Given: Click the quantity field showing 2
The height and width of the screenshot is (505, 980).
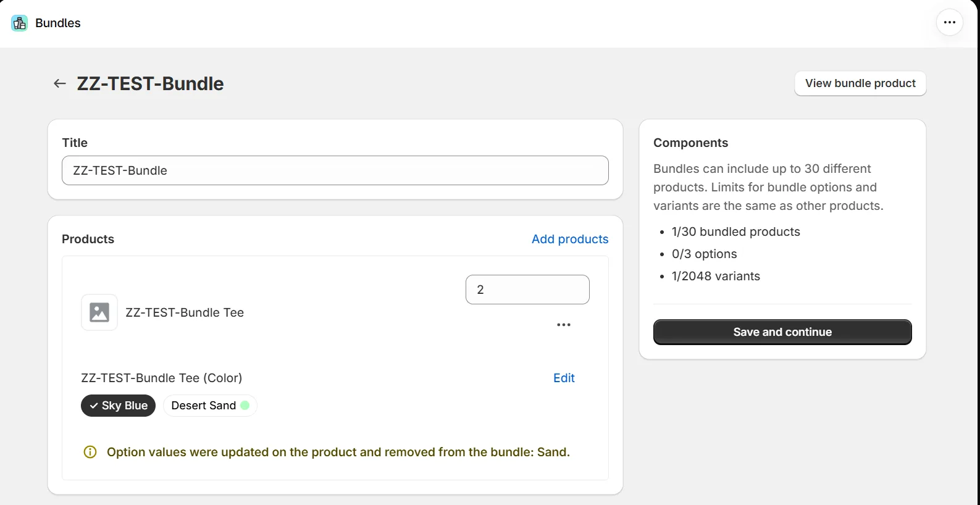Looking at the screenshot, I should click(527, 290).
